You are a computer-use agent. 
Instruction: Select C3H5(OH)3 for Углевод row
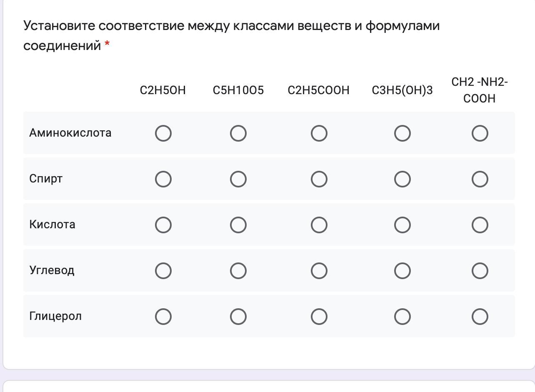coord(402,271)
